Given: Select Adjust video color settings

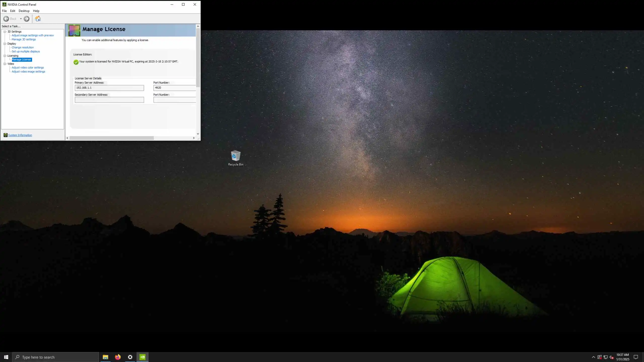Looking at the screenshot, I should point(28,68).
